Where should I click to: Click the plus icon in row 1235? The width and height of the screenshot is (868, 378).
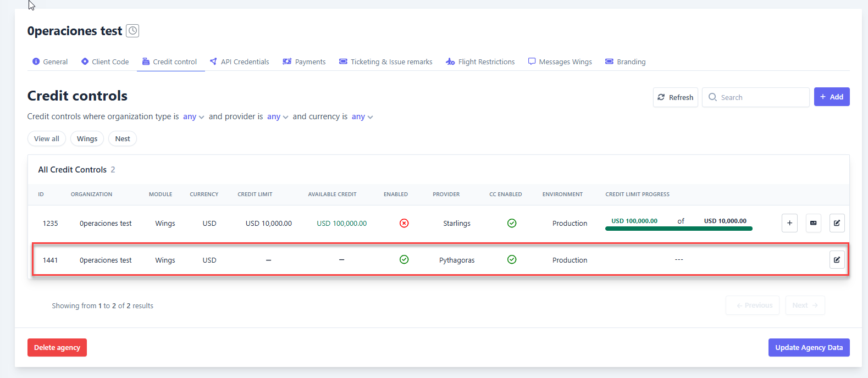pyautogui.click(x=789, y=223)
